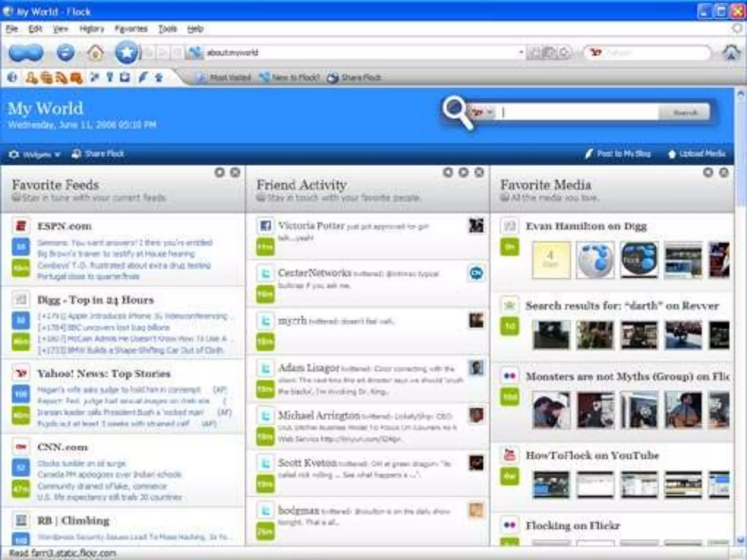Open the People sidebar icon
The height and width of the screenshot is (560, 747).
(x=31, y=78)
